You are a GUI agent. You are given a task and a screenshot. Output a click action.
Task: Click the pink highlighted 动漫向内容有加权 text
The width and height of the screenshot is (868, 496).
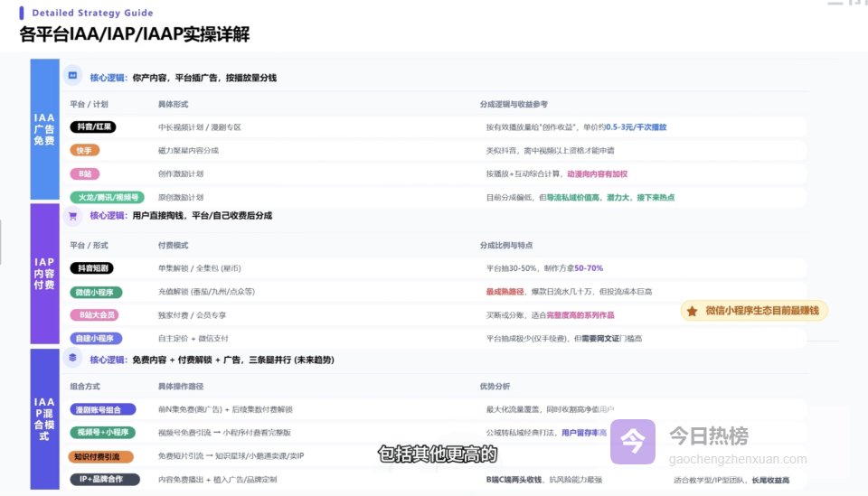point(598,173)
